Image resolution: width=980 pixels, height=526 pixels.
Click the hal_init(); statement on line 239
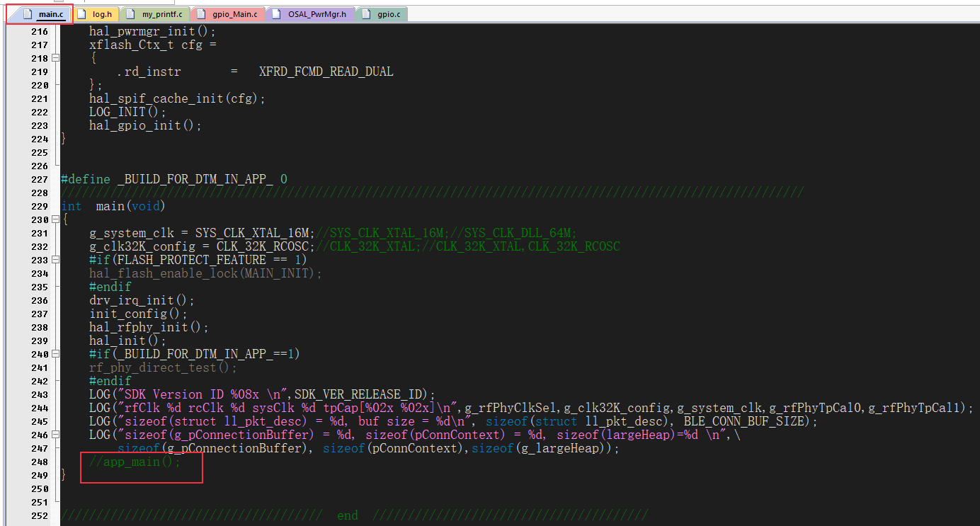point(127,341)
